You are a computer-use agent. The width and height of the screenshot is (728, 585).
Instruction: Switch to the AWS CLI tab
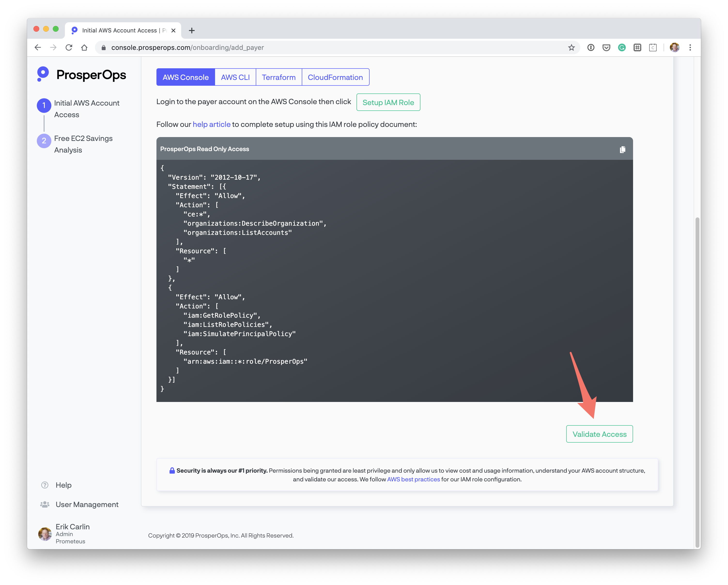click(235, 77)
